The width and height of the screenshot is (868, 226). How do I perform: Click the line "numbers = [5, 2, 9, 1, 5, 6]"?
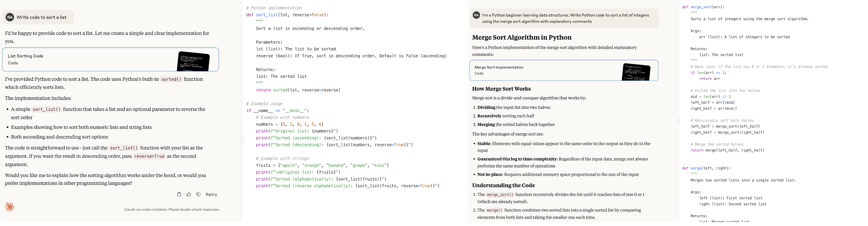coord(289,124)
